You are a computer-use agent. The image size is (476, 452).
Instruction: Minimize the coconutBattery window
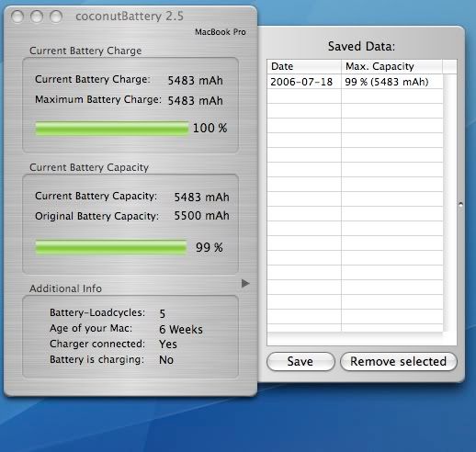pos(37,17)
